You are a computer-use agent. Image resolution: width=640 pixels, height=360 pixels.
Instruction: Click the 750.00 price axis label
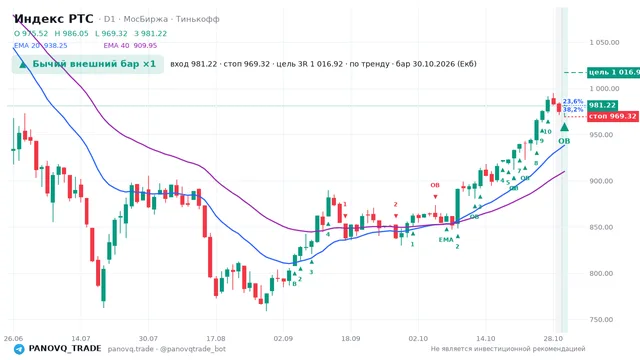click(x=601, y=319)
